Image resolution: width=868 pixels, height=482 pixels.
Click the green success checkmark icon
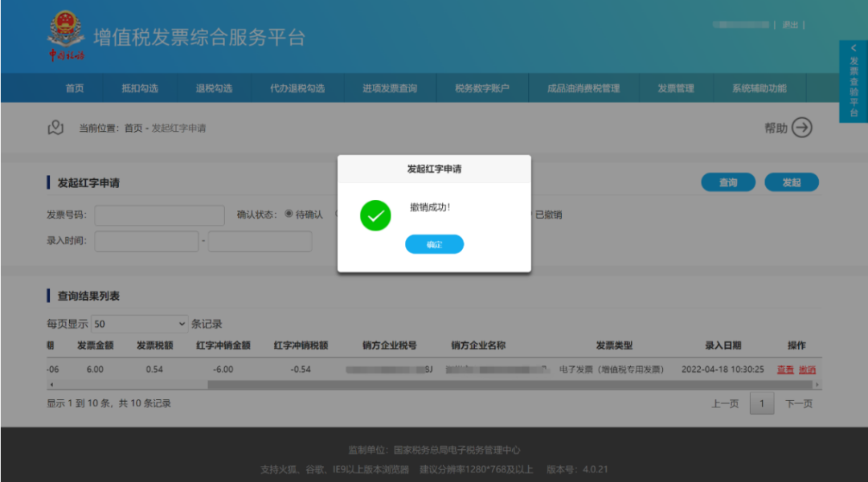click(375, 215)
